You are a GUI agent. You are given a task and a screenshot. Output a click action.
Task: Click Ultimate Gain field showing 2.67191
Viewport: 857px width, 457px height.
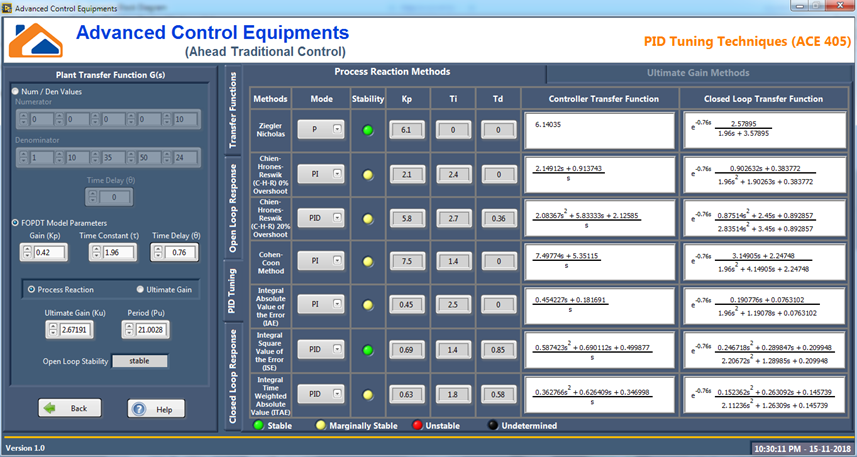[75, 330]
